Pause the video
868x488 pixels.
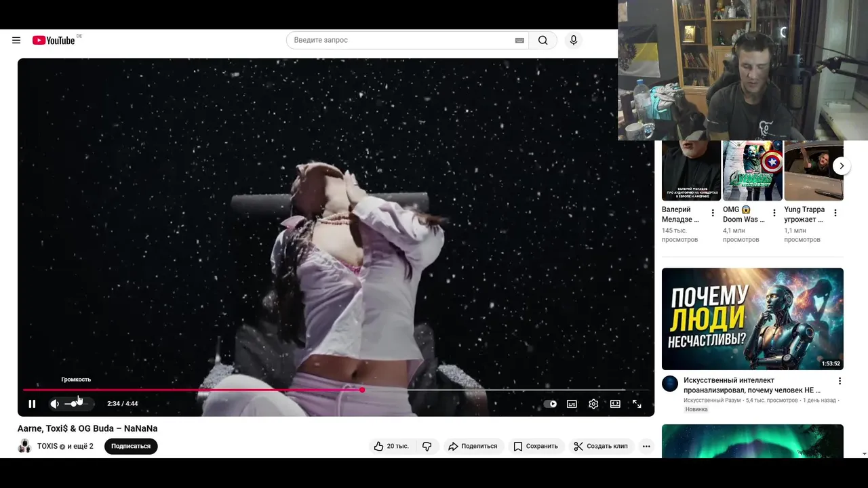[x=32, y=404]
